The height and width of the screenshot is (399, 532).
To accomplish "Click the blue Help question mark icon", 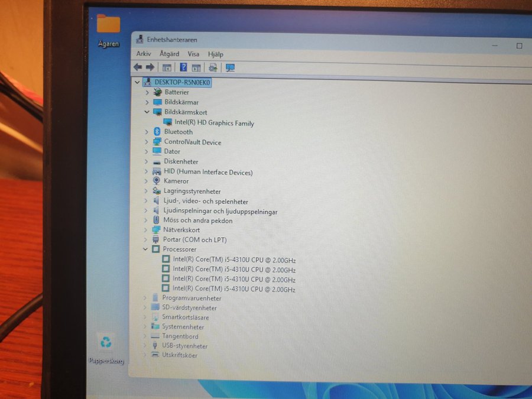I will click(184, 67).
